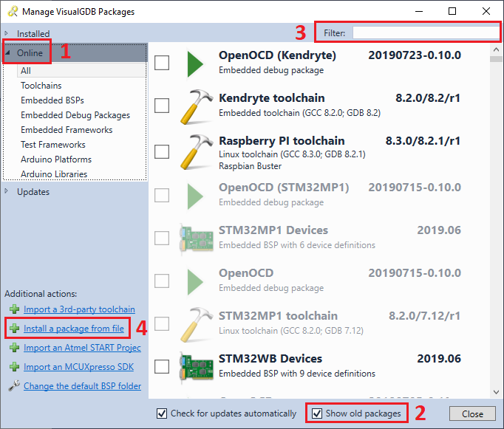Image resolution: width=504 pixels, height=429 pixels.
Task: Click the OpenOCD (STM32MP1) arrow icon
Action: coord(195,196)
